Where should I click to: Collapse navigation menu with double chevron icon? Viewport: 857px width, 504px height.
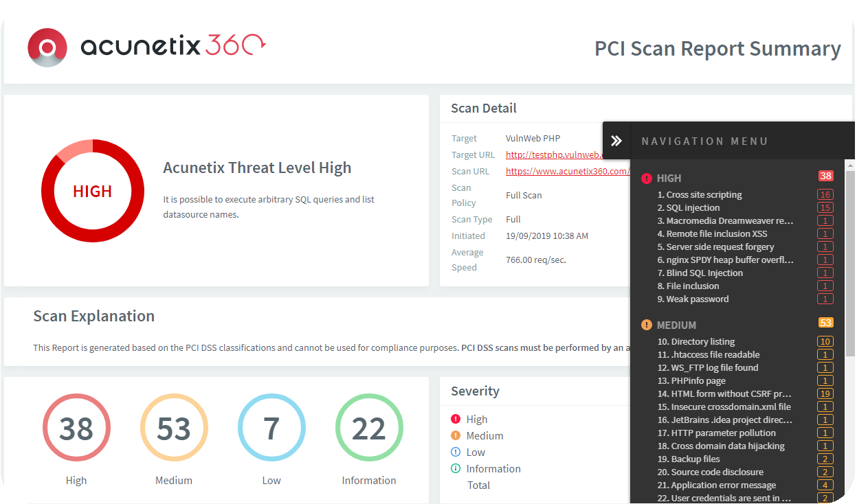(616, 141)
